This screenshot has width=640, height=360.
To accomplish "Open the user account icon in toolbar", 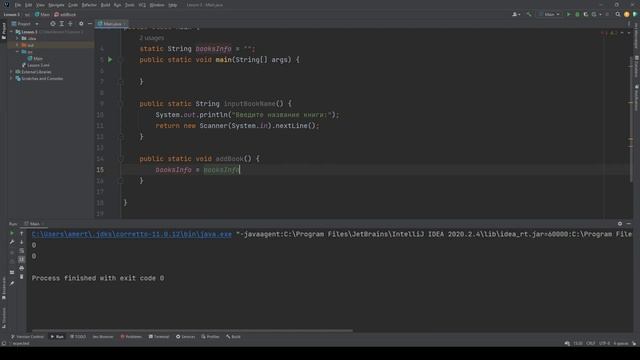I will pyautogui.click(x=516, y=14).
